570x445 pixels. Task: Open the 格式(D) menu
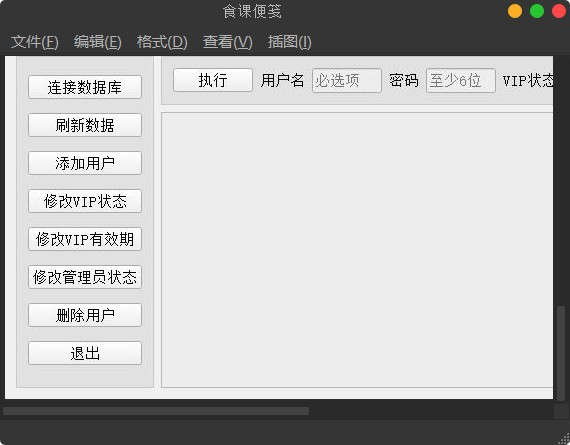coord(162,42)
